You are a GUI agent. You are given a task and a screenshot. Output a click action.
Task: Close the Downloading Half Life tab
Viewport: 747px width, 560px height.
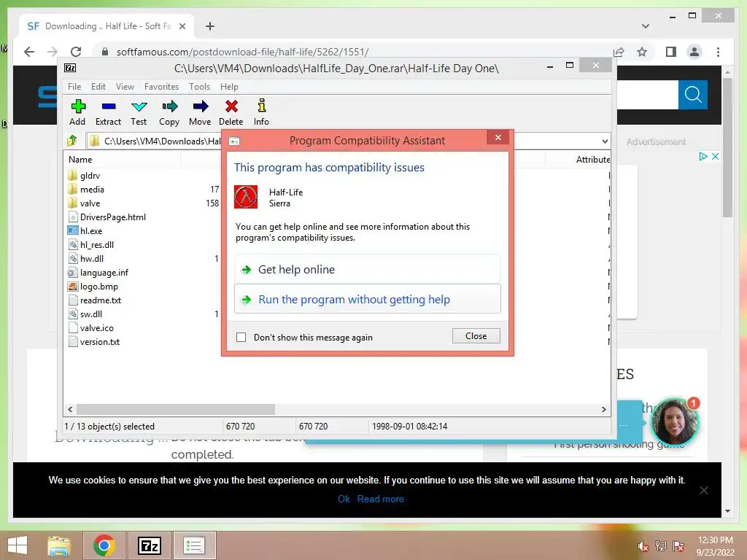click(182, 26)
